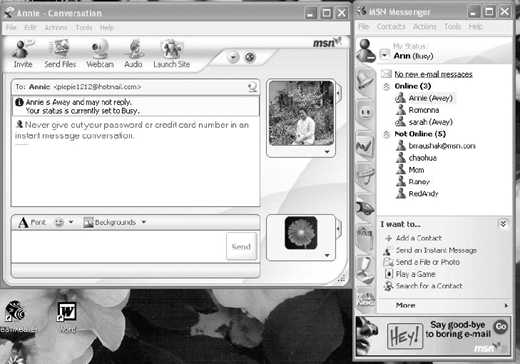520x364 pixels.
Task: Click the round down-arrow toolbar button
Action: coord(233,57)
